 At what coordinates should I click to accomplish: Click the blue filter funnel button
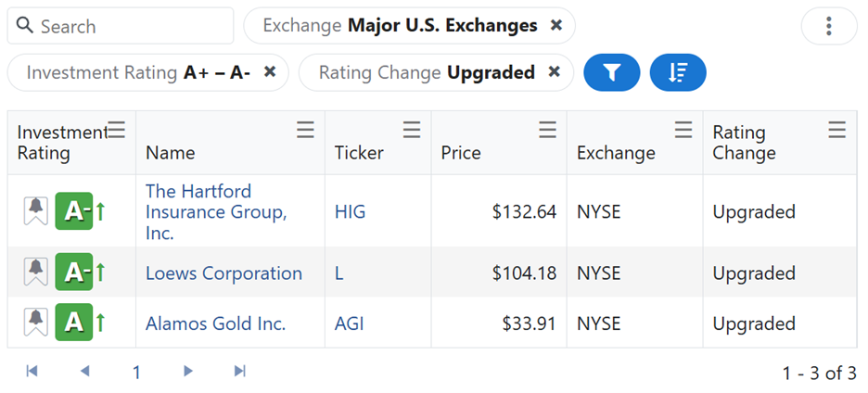[x=611, y=72]
